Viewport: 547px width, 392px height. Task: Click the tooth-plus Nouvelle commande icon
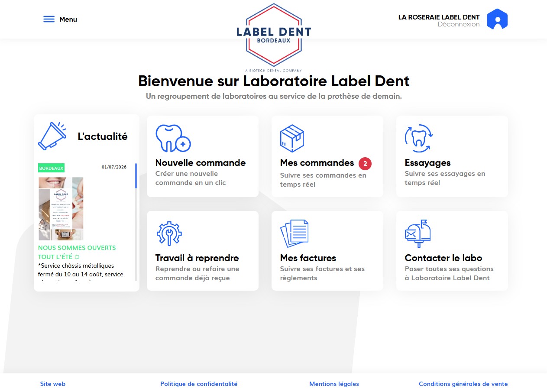coord(173,138)
